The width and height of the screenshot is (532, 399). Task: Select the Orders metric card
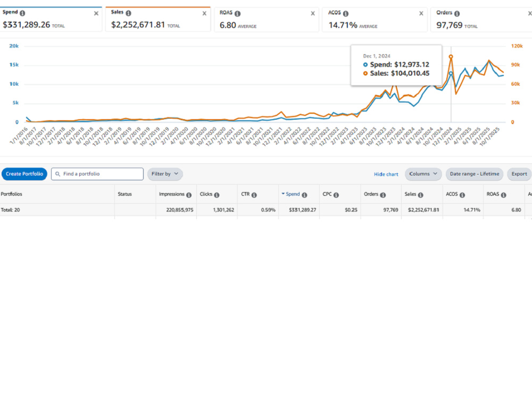481,20
